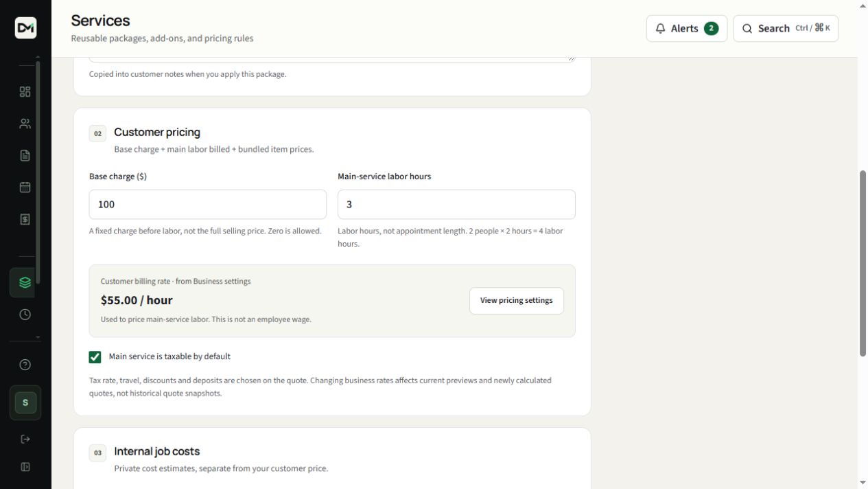Open the customers people icon

[25, 124]
